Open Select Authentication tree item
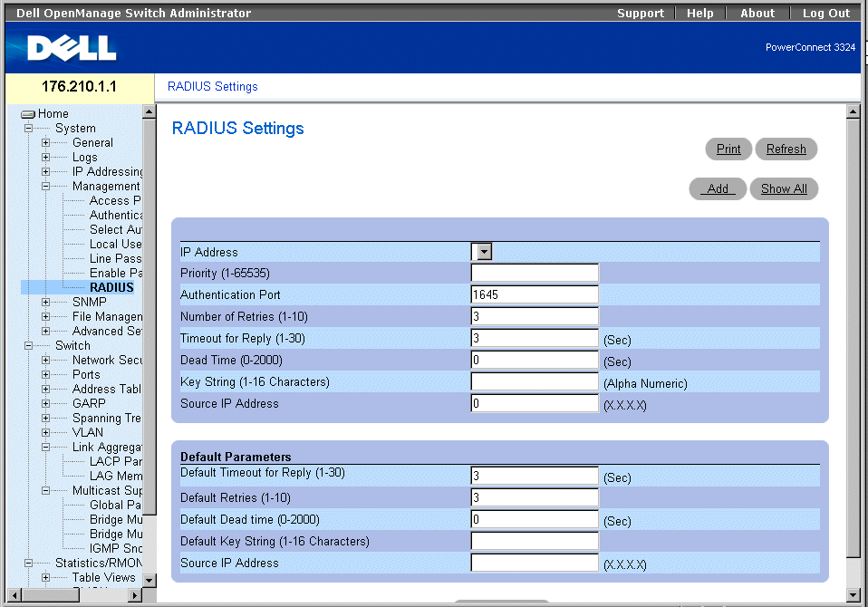The width and height of the screenshot is (868, 607). click(115, 229)
